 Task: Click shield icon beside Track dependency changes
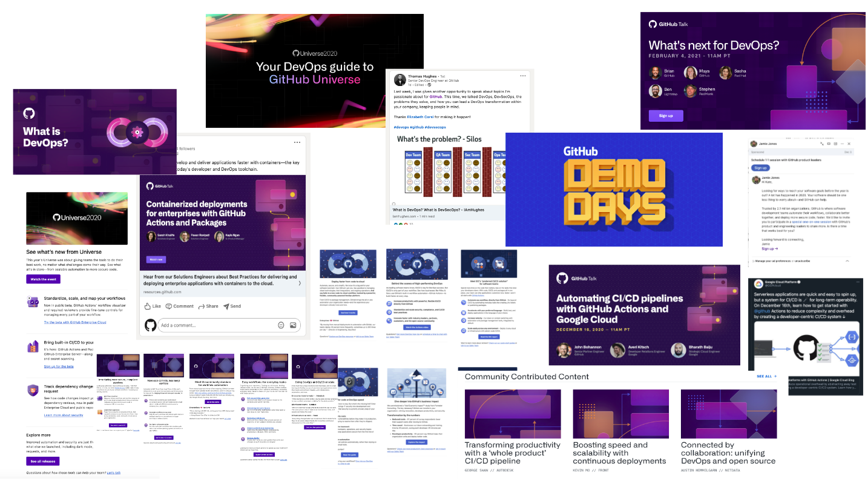pos(33,390)
